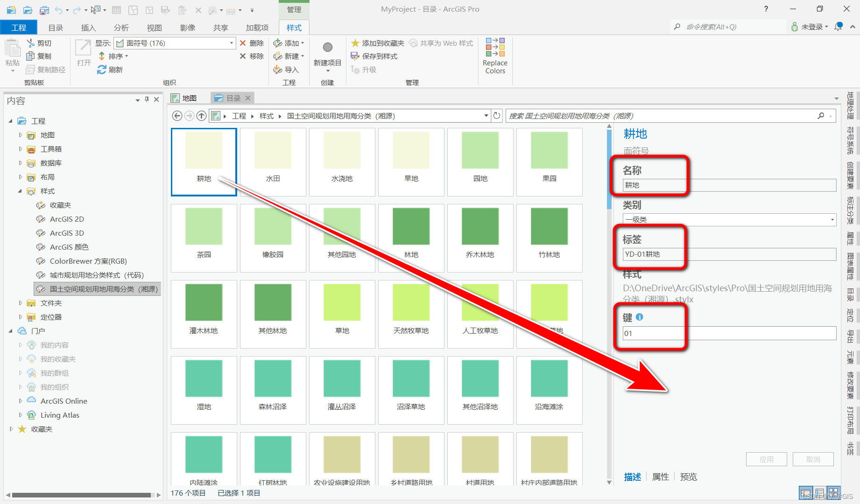Viewport: 860px width, 504px height.
Task: Click the Undo arrow in quick access toolbar
Action: coord(59,10)
